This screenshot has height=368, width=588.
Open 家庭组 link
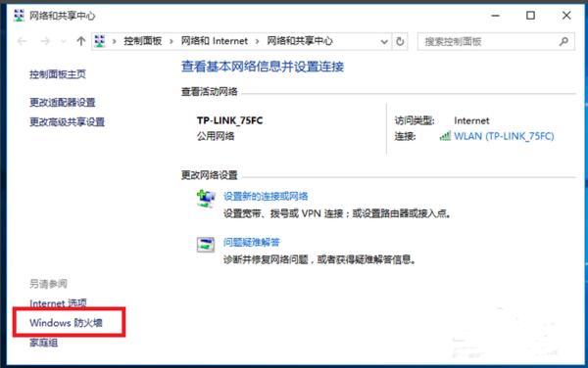[43, 343]
